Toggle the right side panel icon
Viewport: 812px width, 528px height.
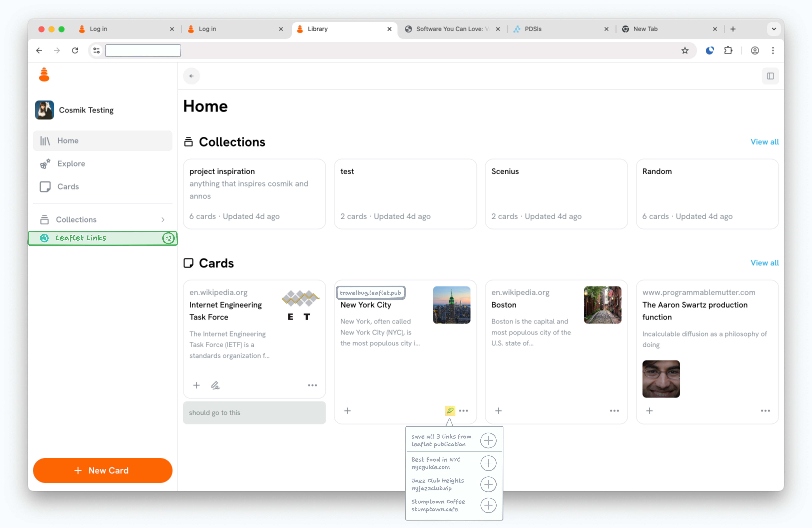pyautogui.click(x=770, y=76)
